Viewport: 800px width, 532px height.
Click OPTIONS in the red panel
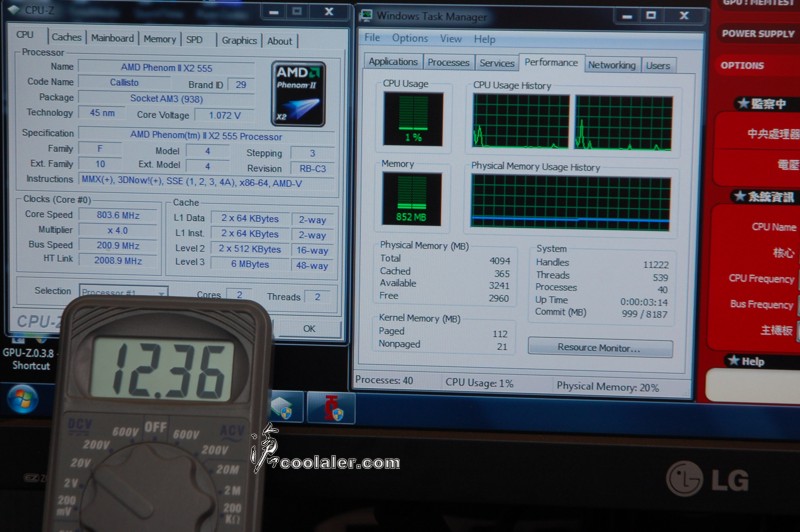click(x=742, y=65)
